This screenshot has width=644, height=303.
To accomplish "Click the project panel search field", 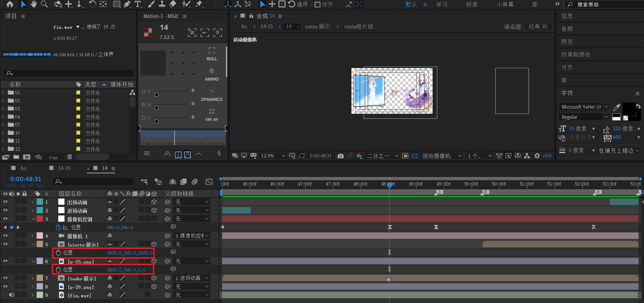I will [x=68, y=73].
